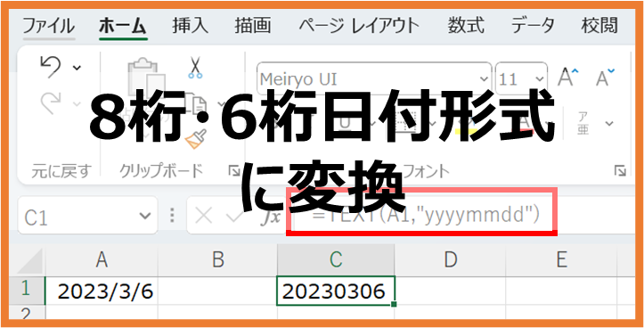Image resolution: width=644 pixels, height=328 pixels.
Task: Open the 校閲 tab
Action: [x=599, y=26]
